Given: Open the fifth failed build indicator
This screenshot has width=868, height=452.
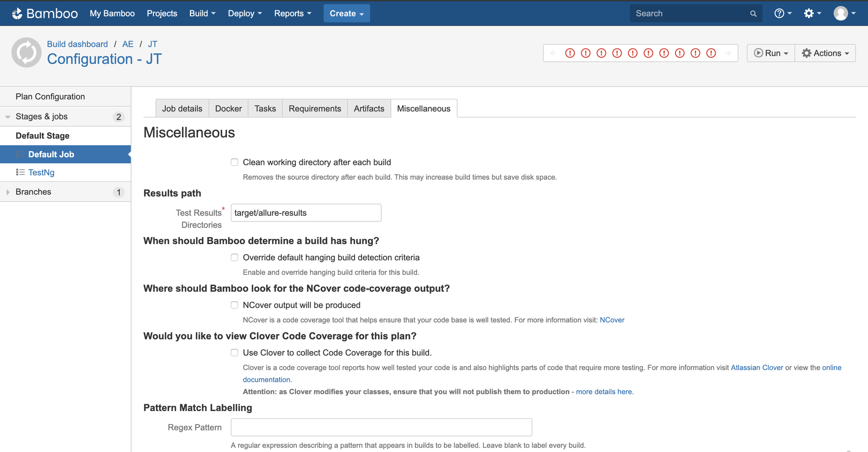Looking at the screenshot, I should click(633, 53).
